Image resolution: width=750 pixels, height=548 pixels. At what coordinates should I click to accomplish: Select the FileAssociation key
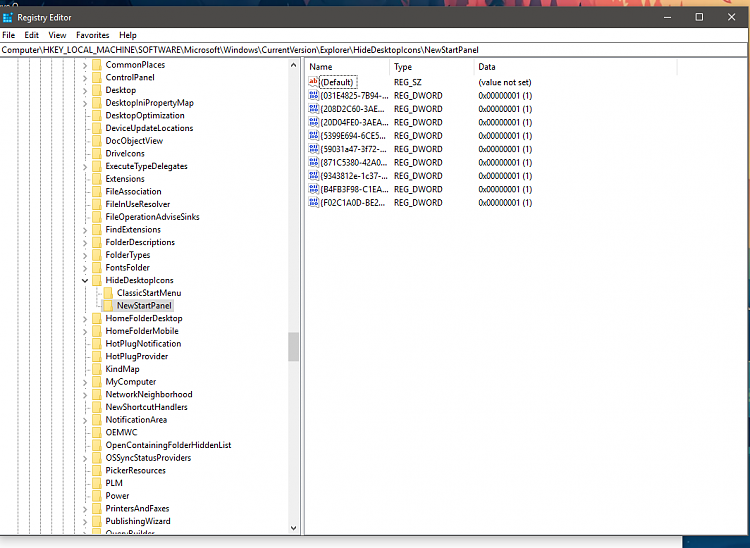tap(133, 191)
